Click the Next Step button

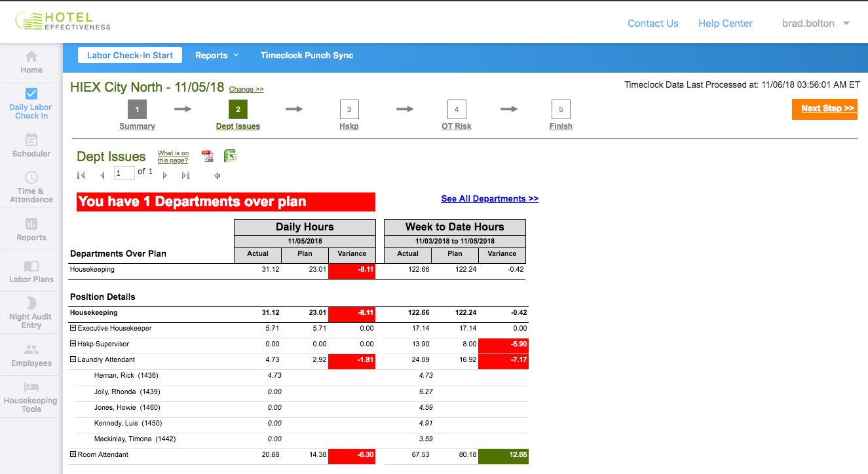click(824, 109)
